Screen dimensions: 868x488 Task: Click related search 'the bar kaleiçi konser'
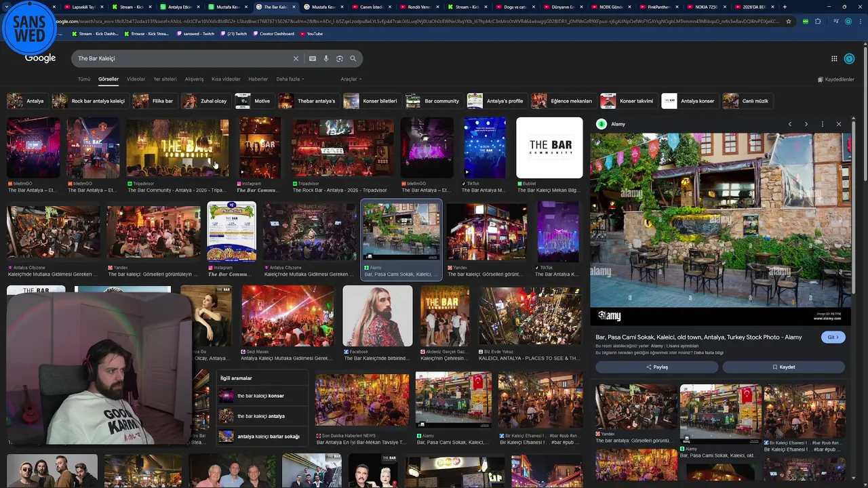click(x=261, y=396)
